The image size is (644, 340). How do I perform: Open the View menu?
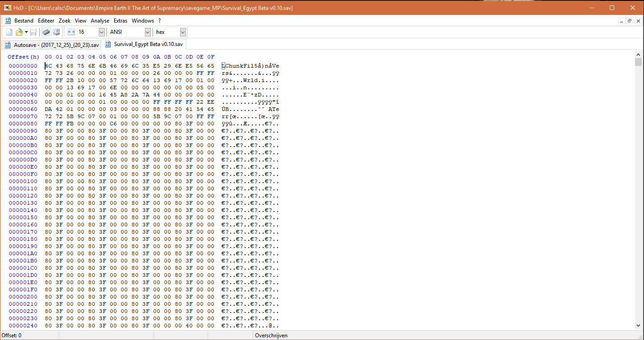(80, 21)
